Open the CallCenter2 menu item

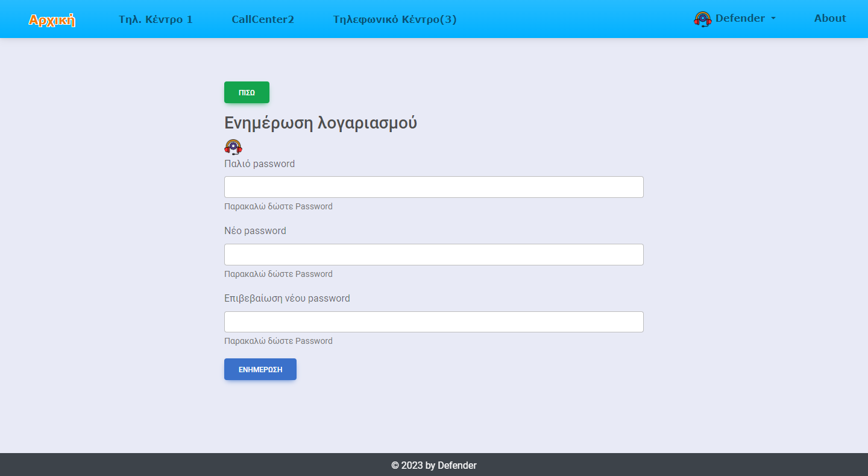(x=263, y=19)
